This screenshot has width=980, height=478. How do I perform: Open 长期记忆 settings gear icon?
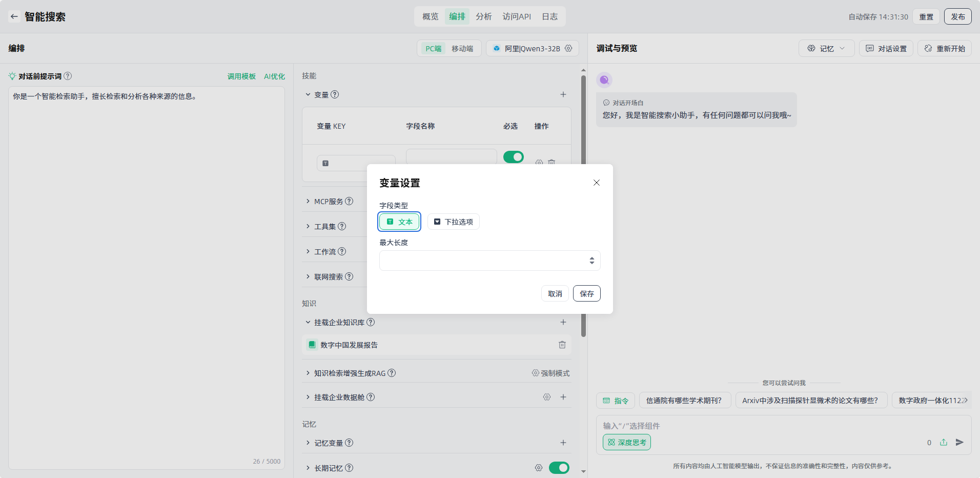(538, 468)
